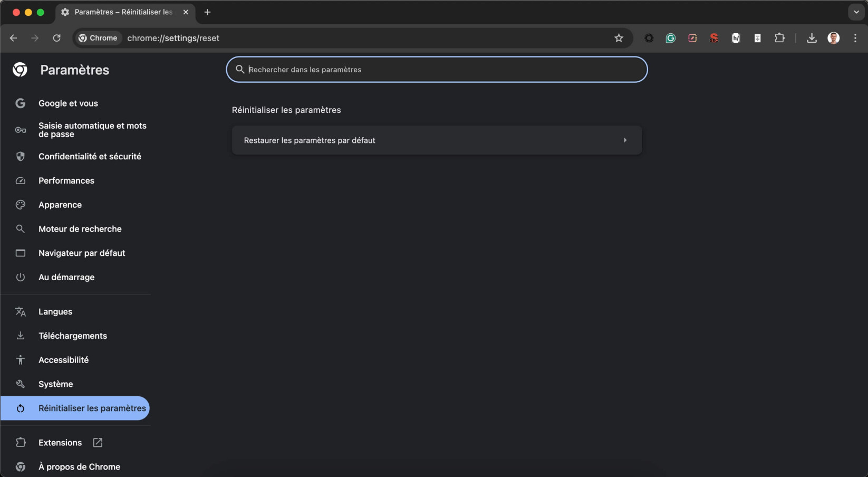Go forward in browser history
The width and height of the screenshot is (868, 477).
click(35, 38)
